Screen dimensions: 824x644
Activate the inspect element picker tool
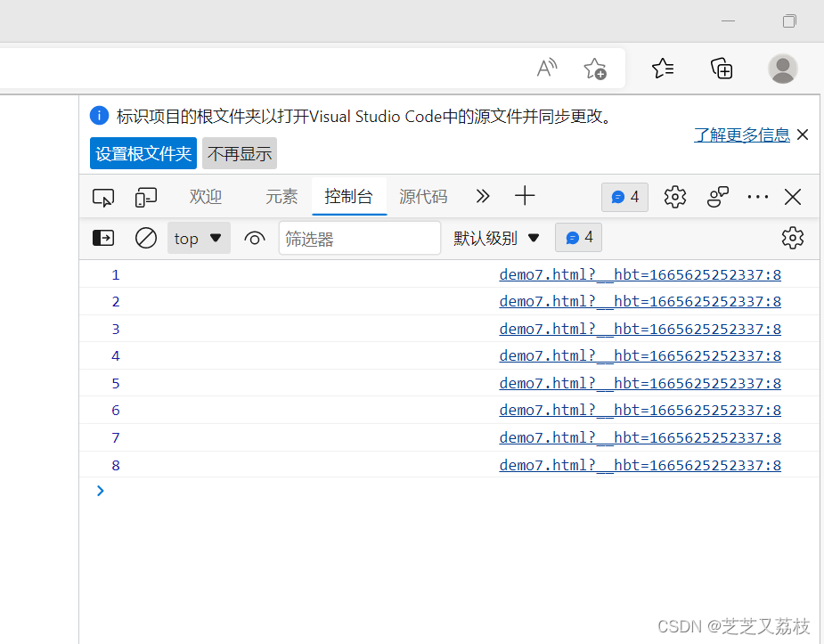103,197
